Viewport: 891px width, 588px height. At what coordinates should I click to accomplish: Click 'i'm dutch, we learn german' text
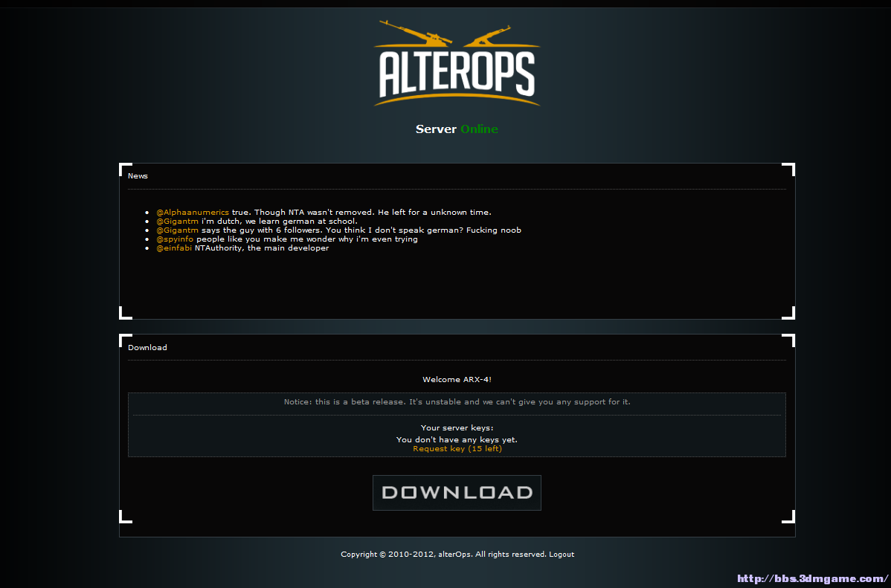[x=280, y=221]
